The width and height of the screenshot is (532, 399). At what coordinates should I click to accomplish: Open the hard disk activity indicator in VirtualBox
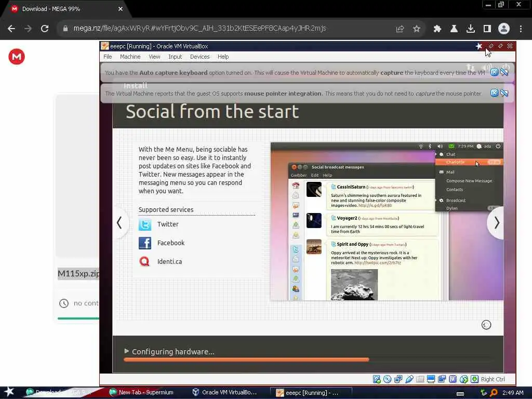377,379
